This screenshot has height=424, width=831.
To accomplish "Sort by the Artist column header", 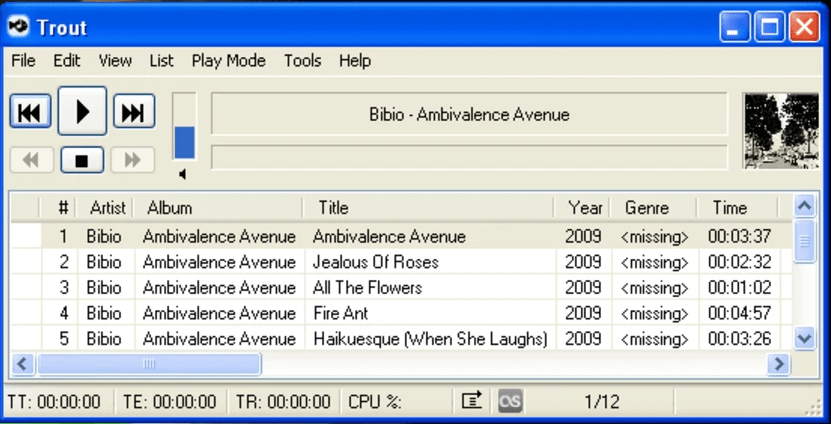I will click(x=104, y=207).
